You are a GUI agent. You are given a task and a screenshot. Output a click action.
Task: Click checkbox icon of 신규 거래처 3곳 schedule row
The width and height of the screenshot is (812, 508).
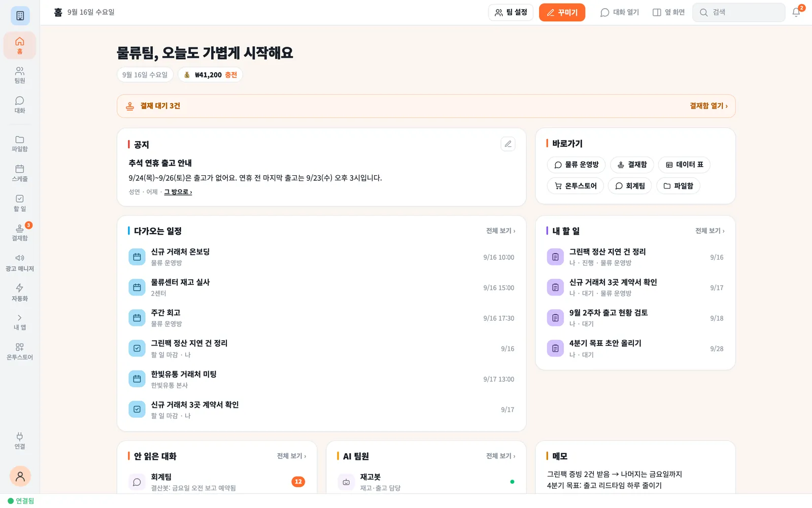137,409
